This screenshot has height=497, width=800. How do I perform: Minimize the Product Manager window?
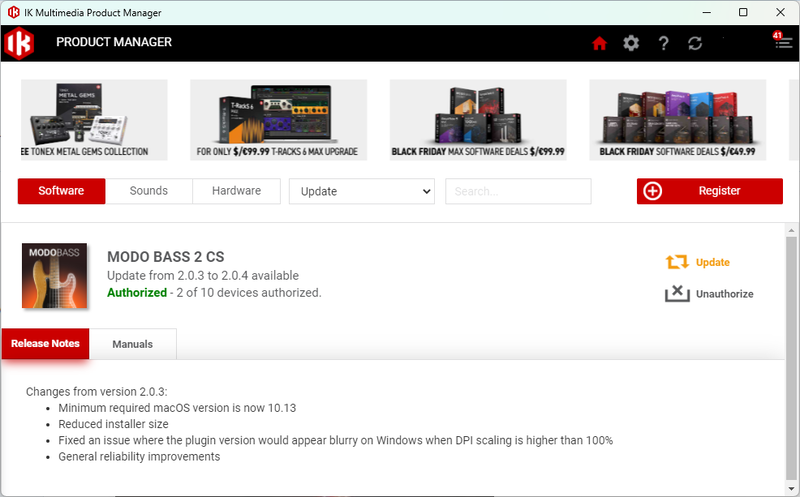tap(707, 12)
